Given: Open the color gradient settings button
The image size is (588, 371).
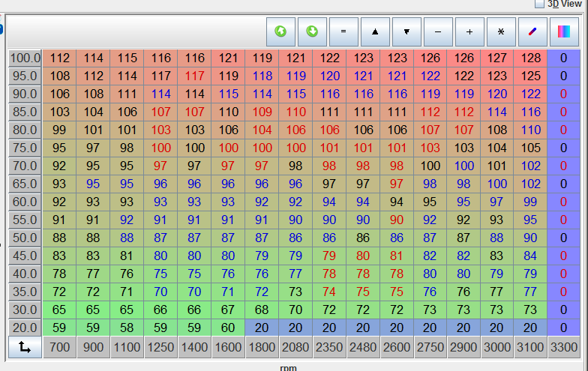Looking at the screenshot, I should tap(563, 32).
